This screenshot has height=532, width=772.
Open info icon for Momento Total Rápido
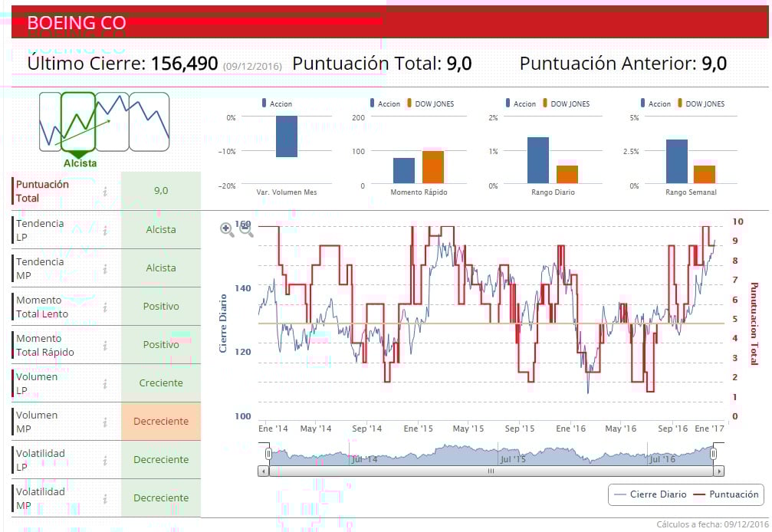pos(105,346)
